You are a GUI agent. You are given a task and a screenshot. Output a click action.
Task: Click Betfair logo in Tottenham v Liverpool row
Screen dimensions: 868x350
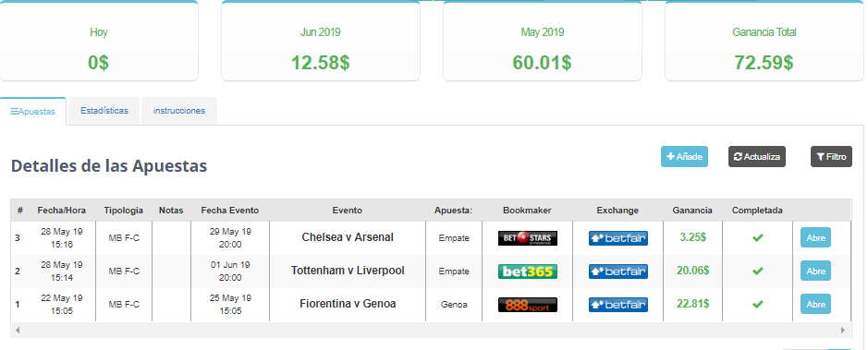pos(617,272)
